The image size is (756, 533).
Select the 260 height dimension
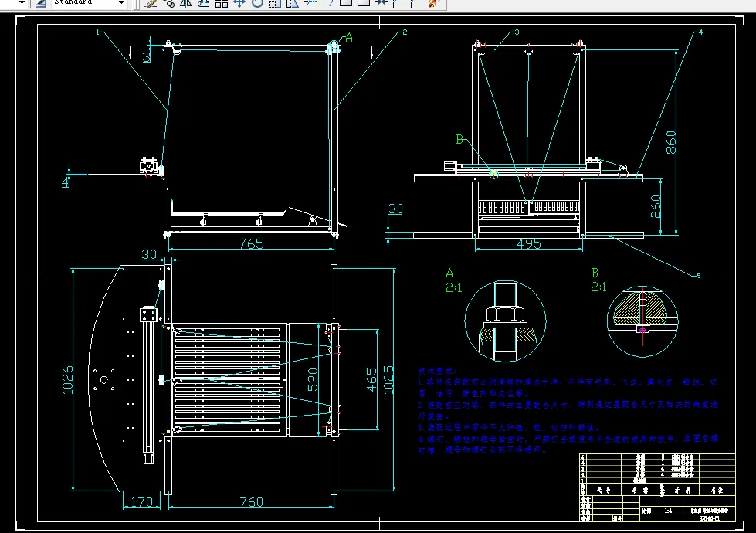656,206
